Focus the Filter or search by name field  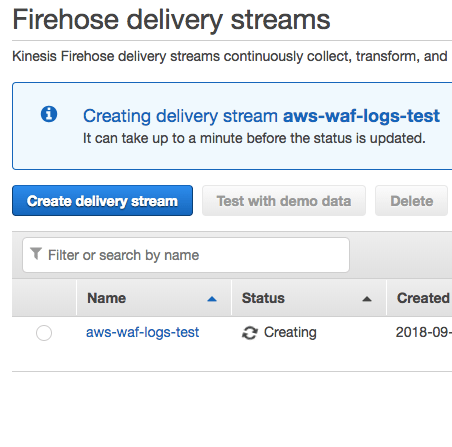[186, 255]
